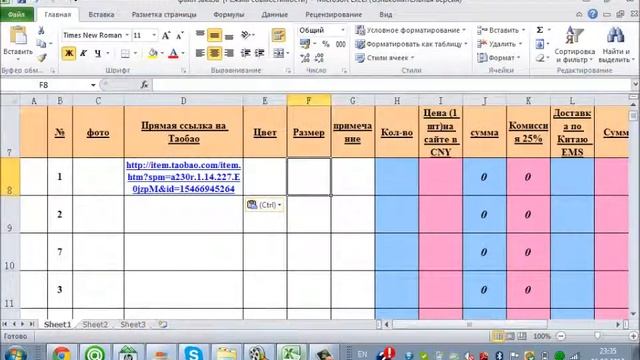Align text left
The height and width of the screenshot is (360, 640).
tap(200, 53)
